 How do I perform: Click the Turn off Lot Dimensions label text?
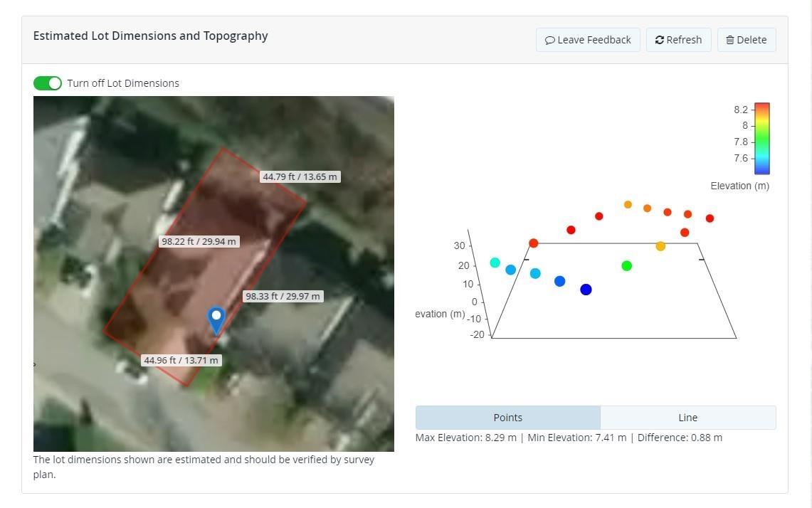tap(123, 83)
